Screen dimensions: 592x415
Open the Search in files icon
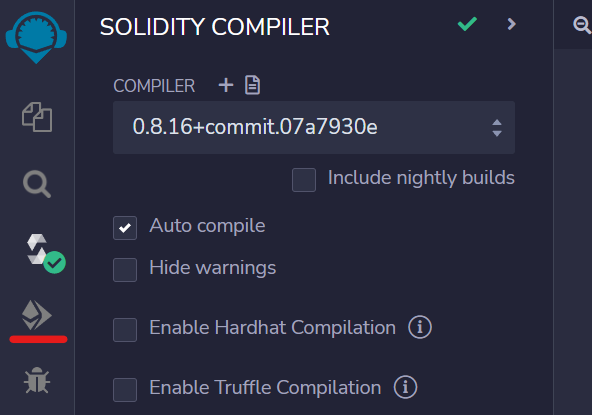pyautogui.click(x=37, y=184)
